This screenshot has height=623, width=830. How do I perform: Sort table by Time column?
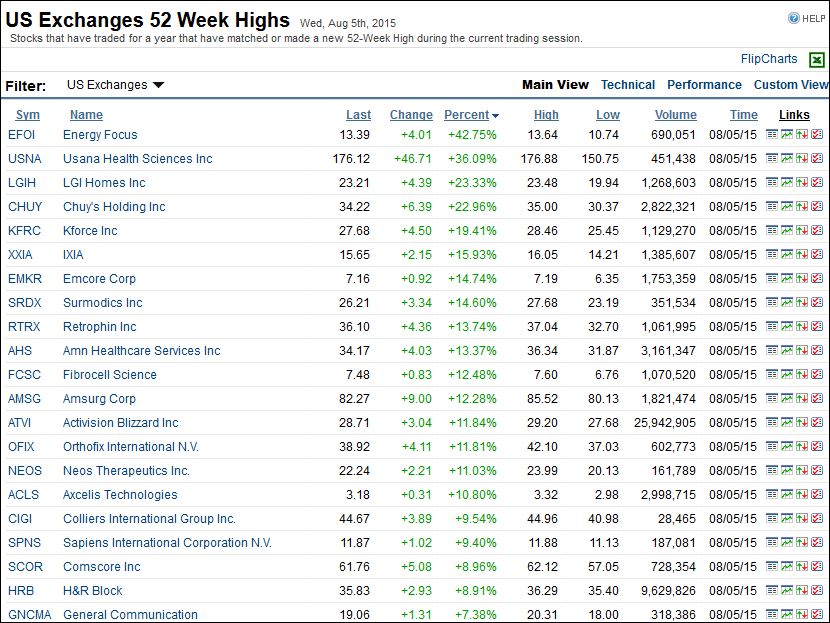point(744,115)
